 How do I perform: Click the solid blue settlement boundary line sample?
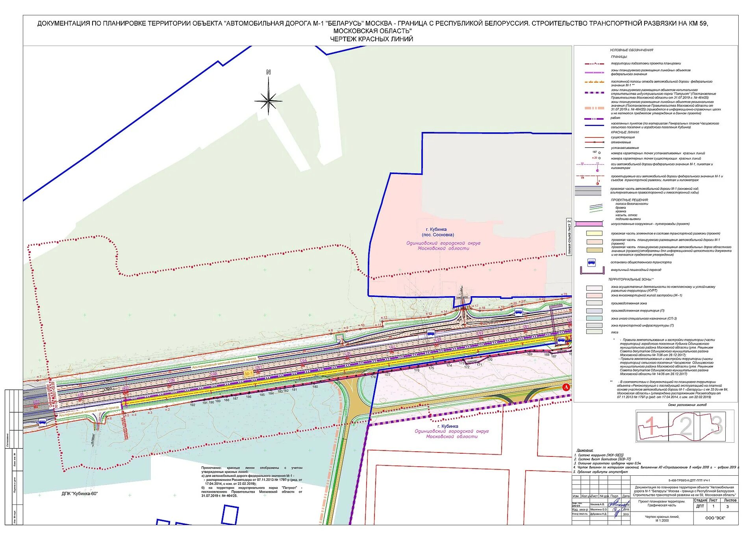594,126
